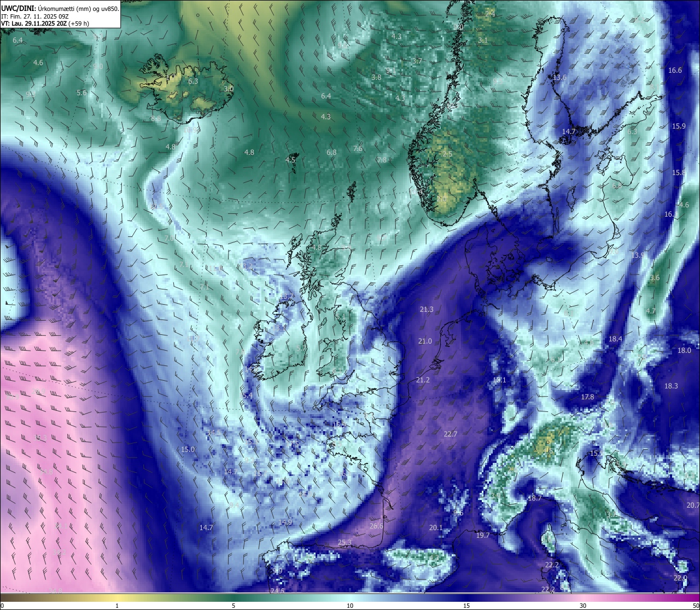
Task: Click the 4.5 value near the Faroe Islands
Action: tap(290, 160)
